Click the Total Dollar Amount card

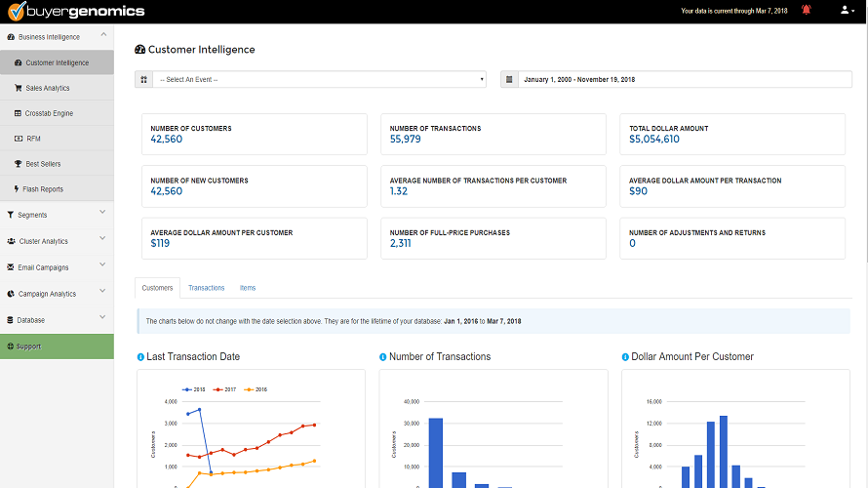732,134
